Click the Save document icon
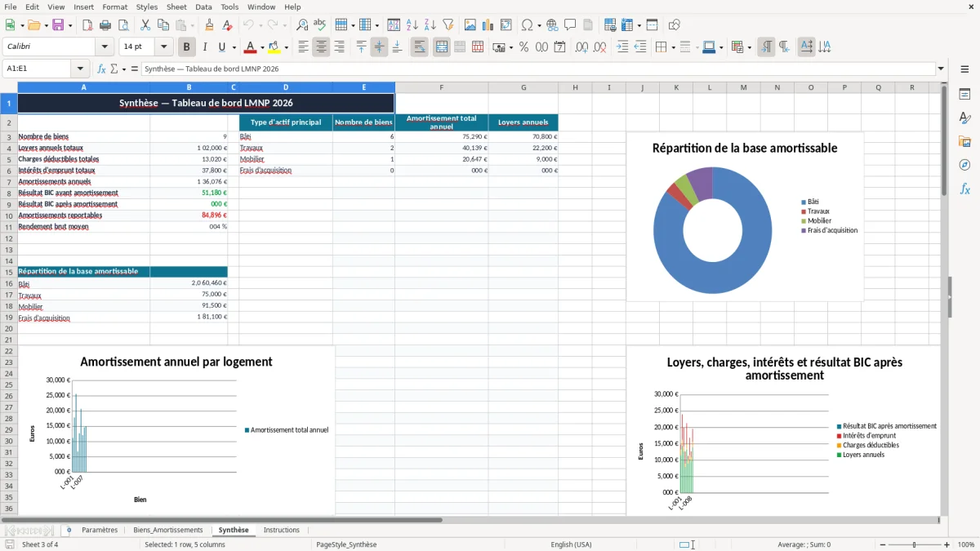Screen dimensions: 980x551 (58, 25)
